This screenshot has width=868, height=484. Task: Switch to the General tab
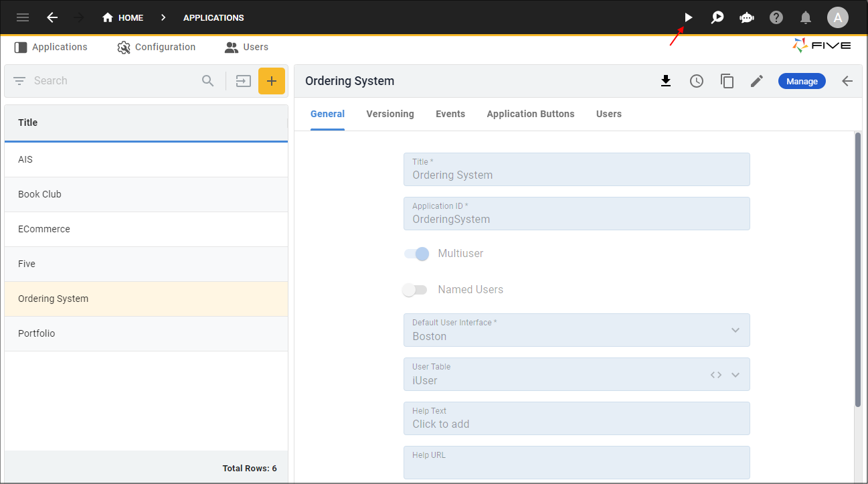327,114
